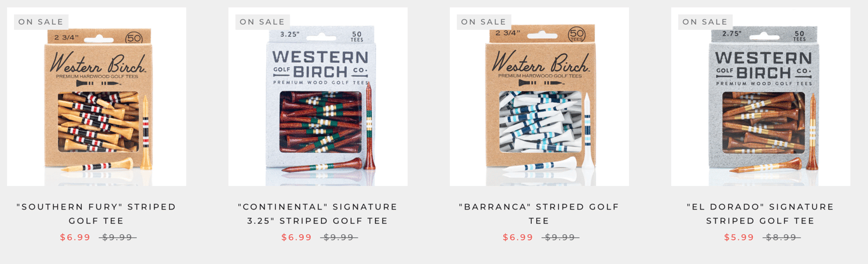
Task: Click the $6.99 sale price for Barranca
Action: pyautogui.click(x=518, y=237)
